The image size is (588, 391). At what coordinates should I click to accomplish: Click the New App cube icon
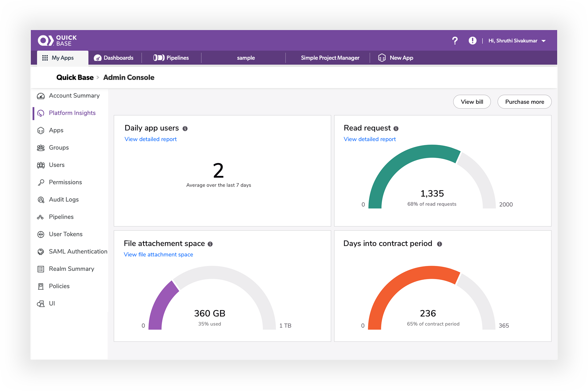382,58
